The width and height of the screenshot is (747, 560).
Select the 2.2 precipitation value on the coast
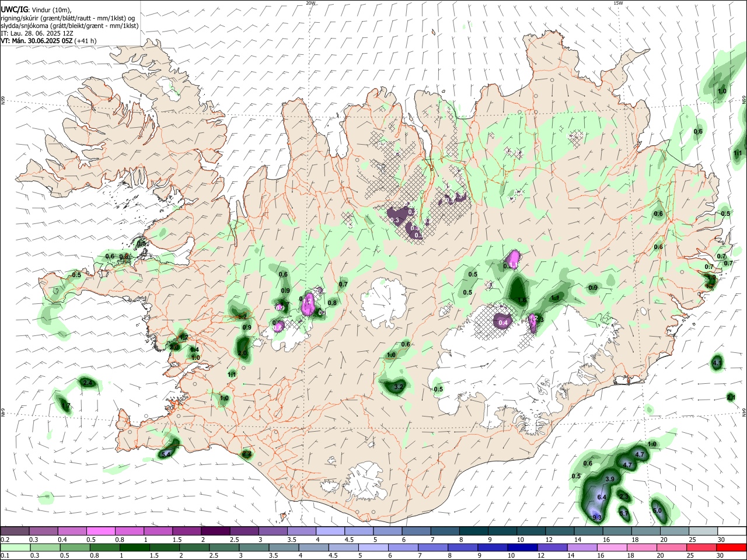[247, 453]
